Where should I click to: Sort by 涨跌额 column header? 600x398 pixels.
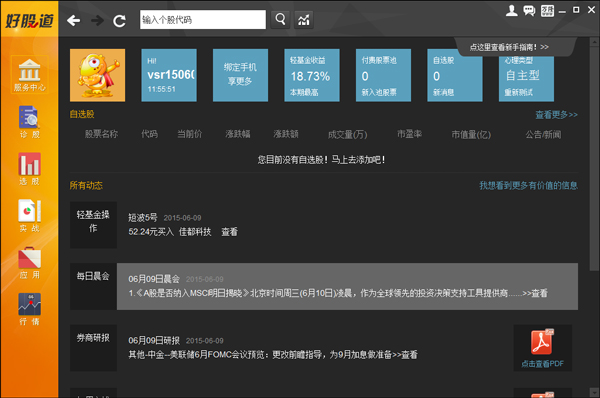[x=286, y=134]
